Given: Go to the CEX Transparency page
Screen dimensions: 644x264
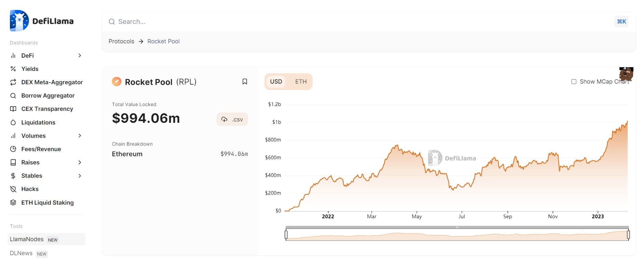Looking at the screenshot, I should pos(47,109).
